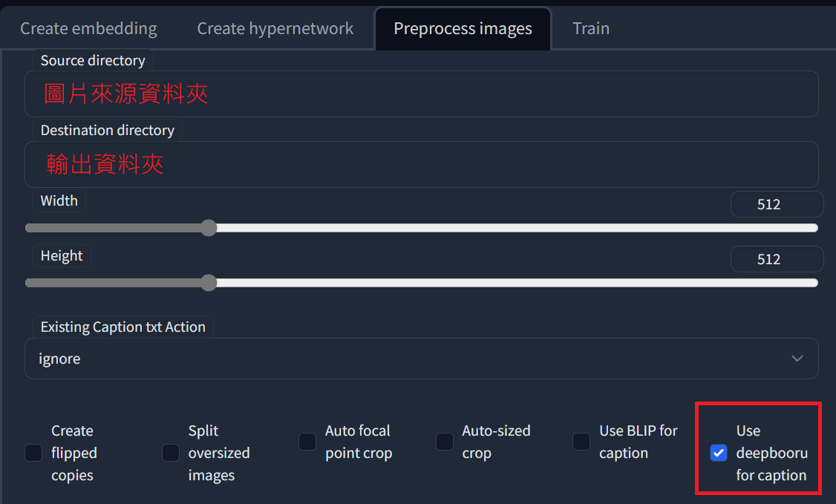Switch to the Train tab
The image size is (836, 504).
click(x=590, y=28)
